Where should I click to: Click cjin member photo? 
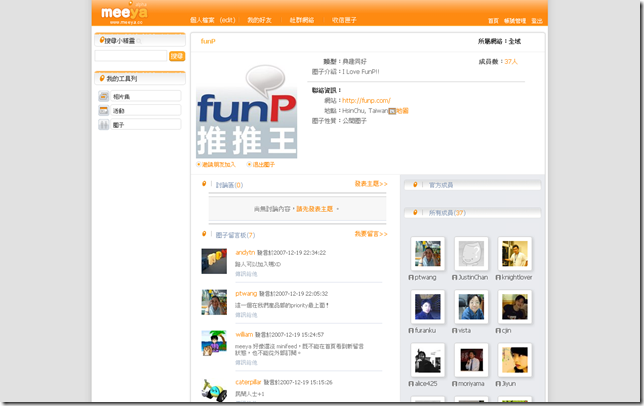click(515, 307)
